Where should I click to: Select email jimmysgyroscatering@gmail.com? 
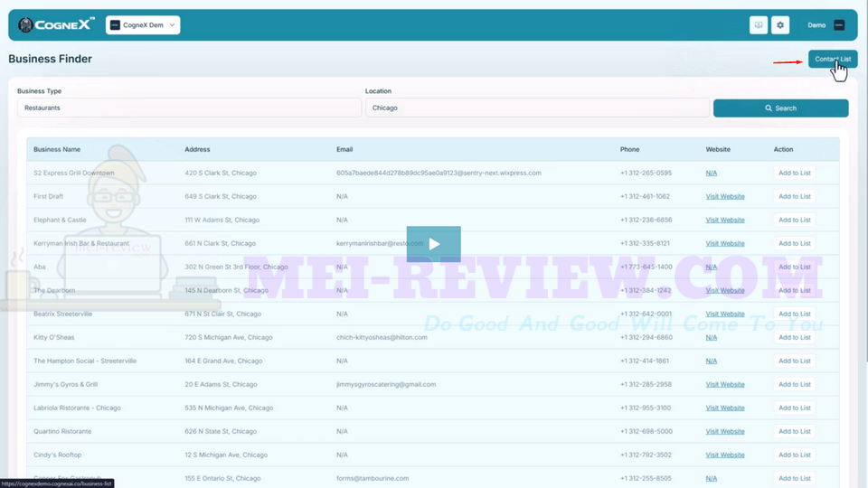click(x=386, y=385)
